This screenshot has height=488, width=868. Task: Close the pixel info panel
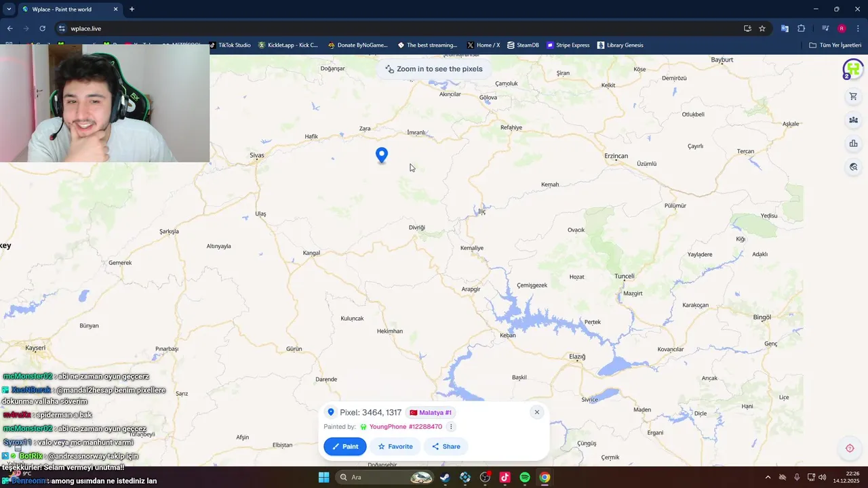click(537, 412)
